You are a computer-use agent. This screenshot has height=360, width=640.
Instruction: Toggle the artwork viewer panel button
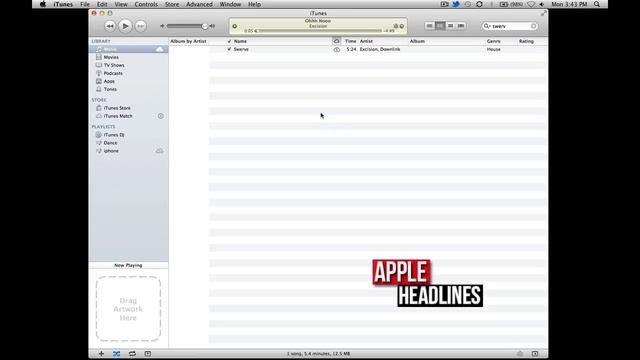click(148, 354)
